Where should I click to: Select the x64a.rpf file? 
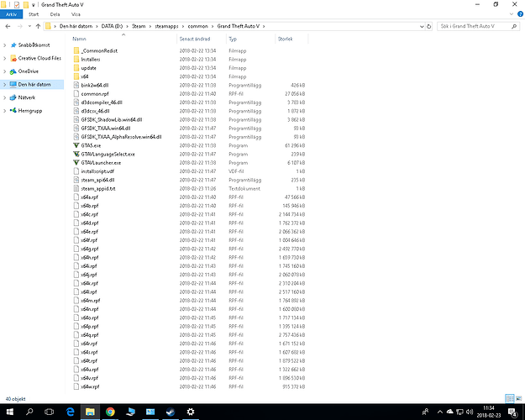pos(89,197)
